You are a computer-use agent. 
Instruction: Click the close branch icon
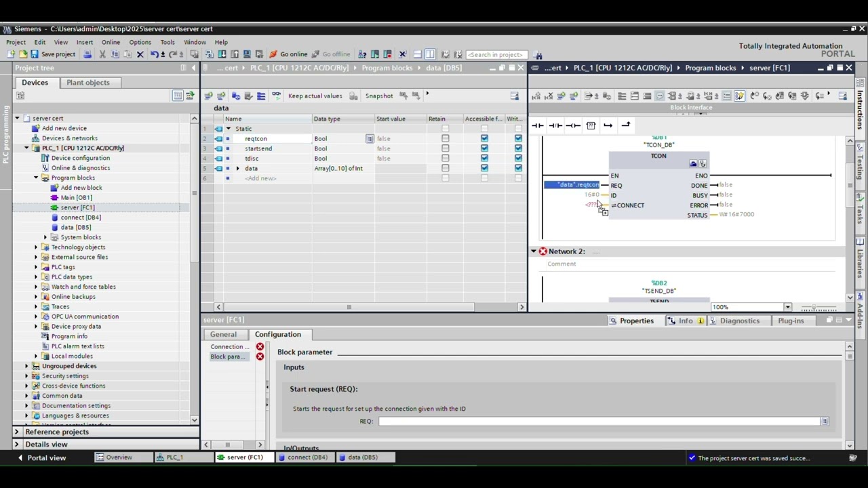pos(626,125)
